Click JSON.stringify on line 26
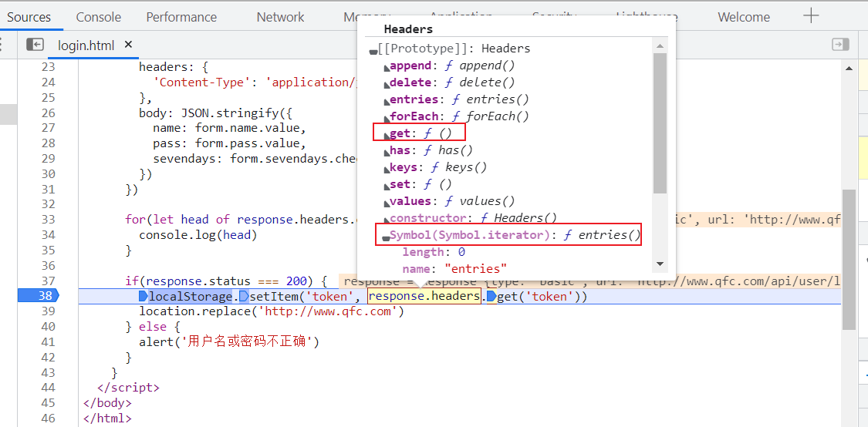Viewport: 868px width, 427px height. tap(230, 113)
